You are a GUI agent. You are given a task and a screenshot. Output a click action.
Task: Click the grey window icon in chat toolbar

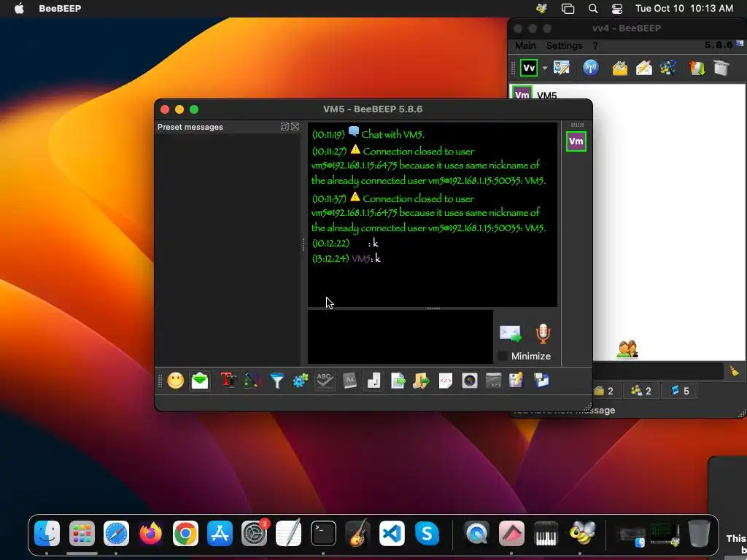coord(494,381)
